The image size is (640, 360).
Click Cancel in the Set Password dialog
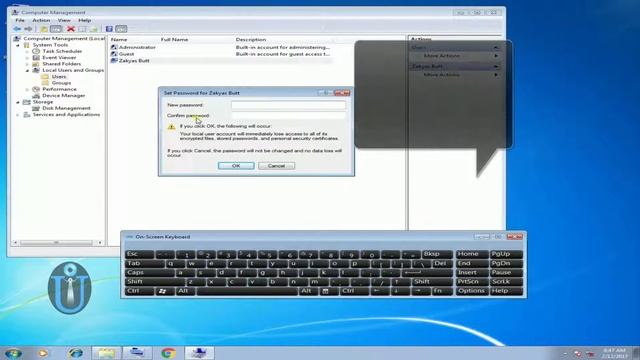276,166
